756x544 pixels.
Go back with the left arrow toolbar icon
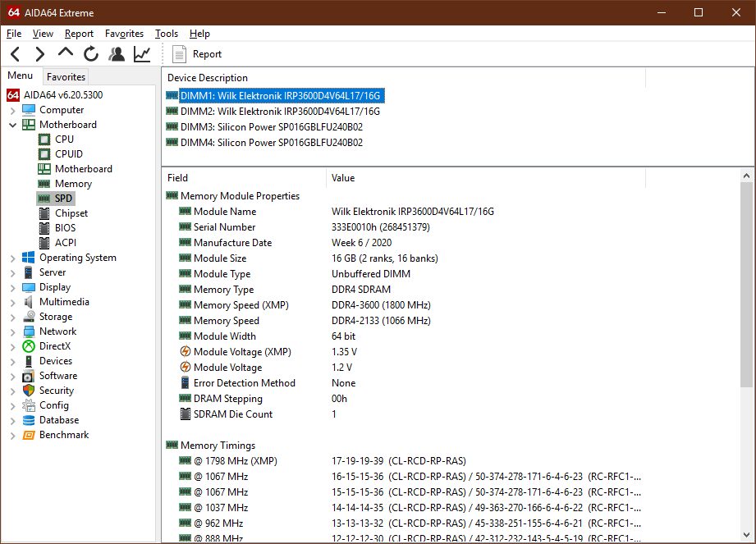[x=16, y=54]
